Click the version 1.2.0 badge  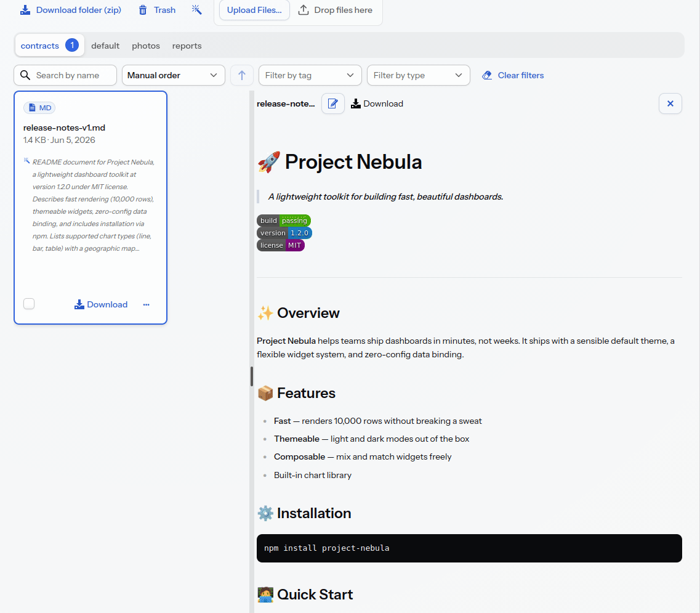pos(284,233)
